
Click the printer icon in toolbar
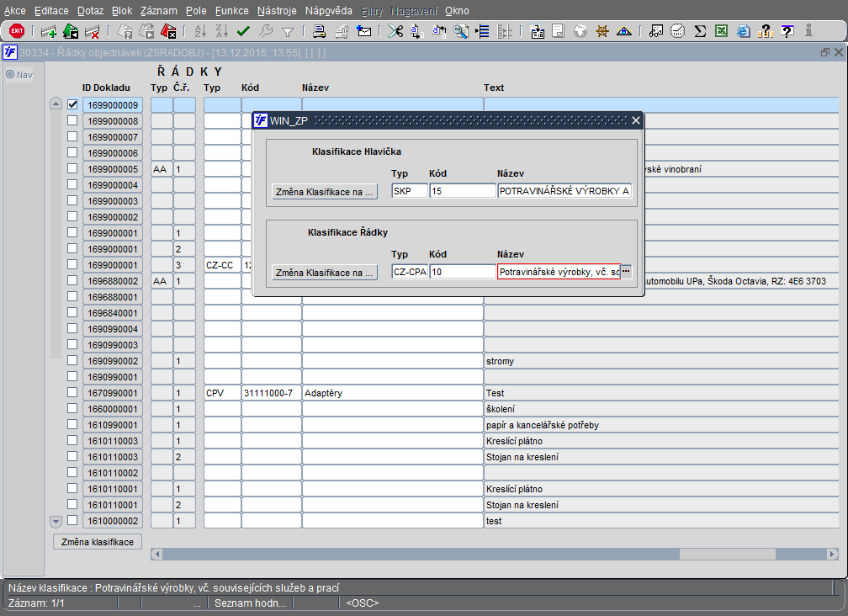click(x=320, y=32)
